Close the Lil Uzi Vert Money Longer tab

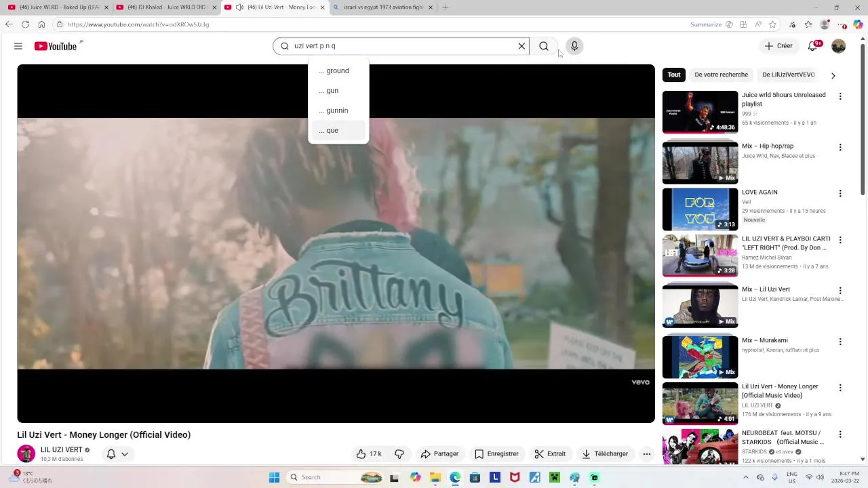click(x=322, y=7)
